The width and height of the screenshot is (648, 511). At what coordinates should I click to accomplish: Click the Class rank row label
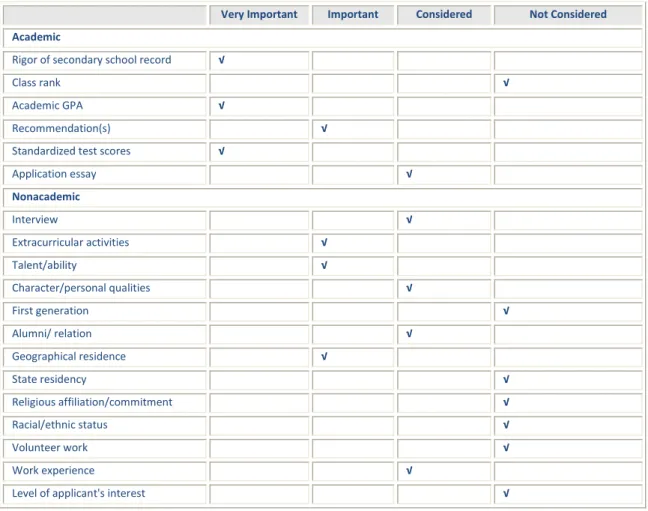point(36,83)
